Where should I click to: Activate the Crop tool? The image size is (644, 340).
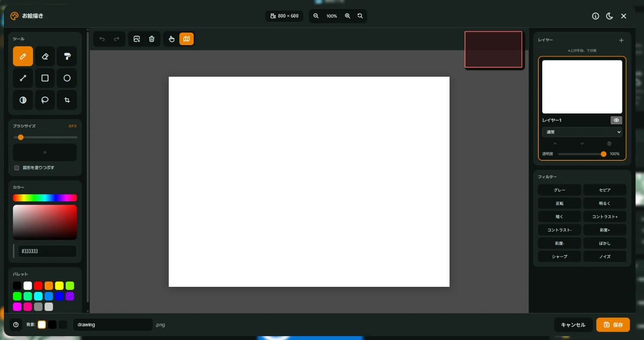(x=67, y=100)
